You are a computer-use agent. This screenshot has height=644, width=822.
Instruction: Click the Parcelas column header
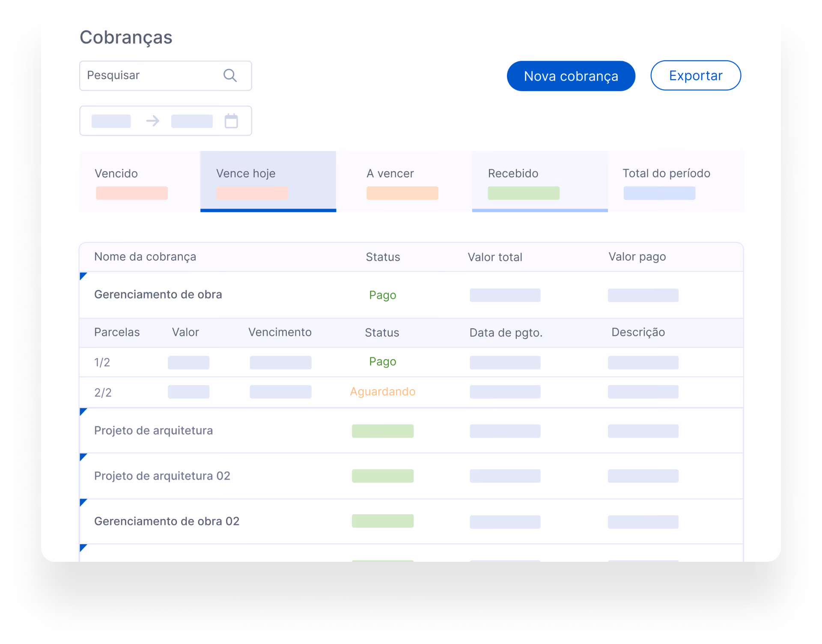pos(117,332)
